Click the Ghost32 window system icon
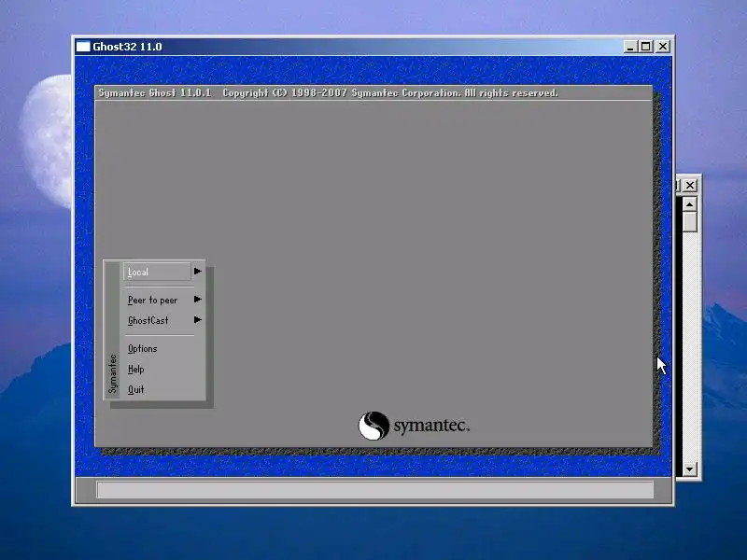Image resolution: width=747 pixels, height=560 pixels. point(83,47)
